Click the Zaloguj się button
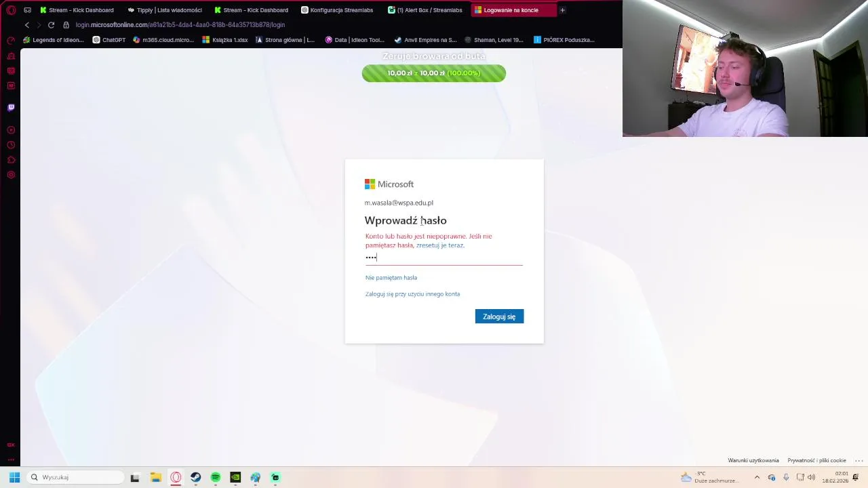Screen dimensions: 868x488 point(499,317)
